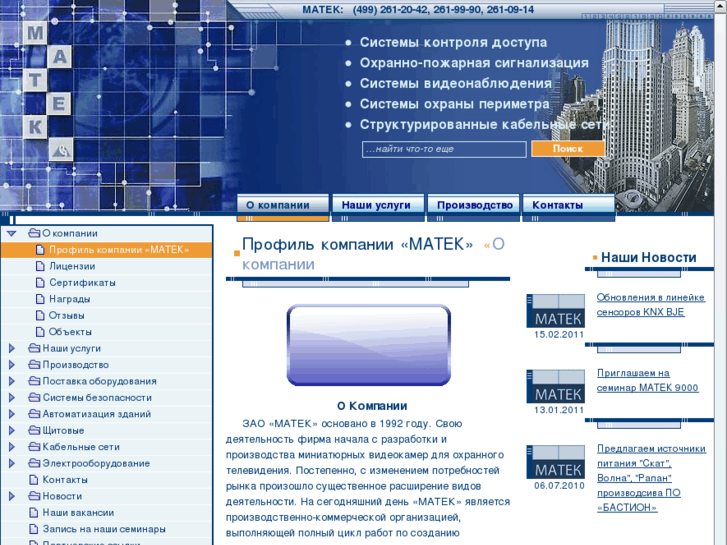Open news link about «Скат» power sources
The height and width of the screenshot is (545, 727).
pos(651,478)
